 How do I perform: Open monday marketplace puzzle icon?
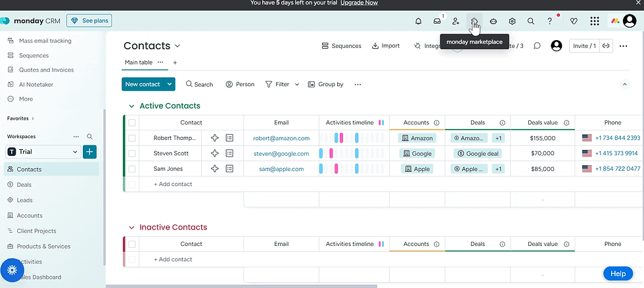coord(474,21)
